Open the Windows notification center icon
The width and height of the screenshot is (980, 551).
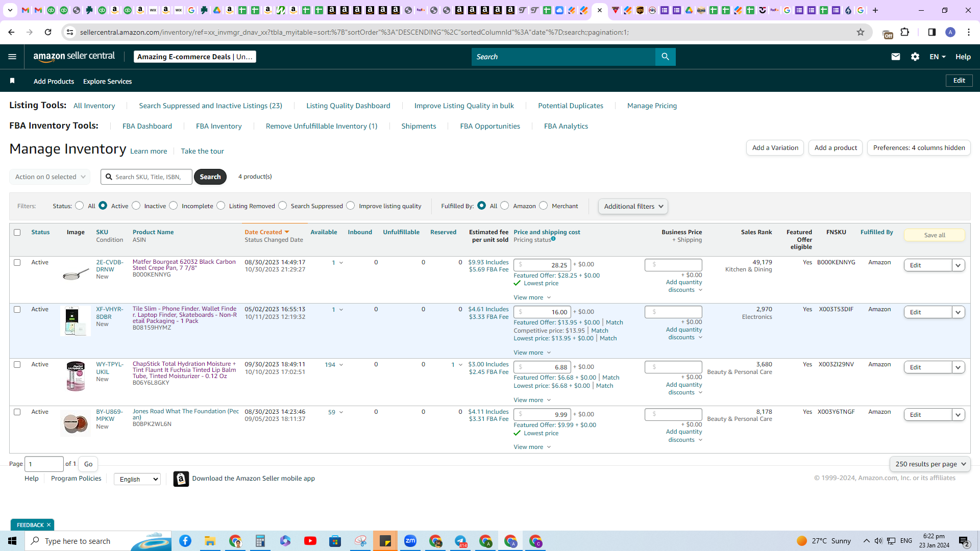tap(964, 541)
